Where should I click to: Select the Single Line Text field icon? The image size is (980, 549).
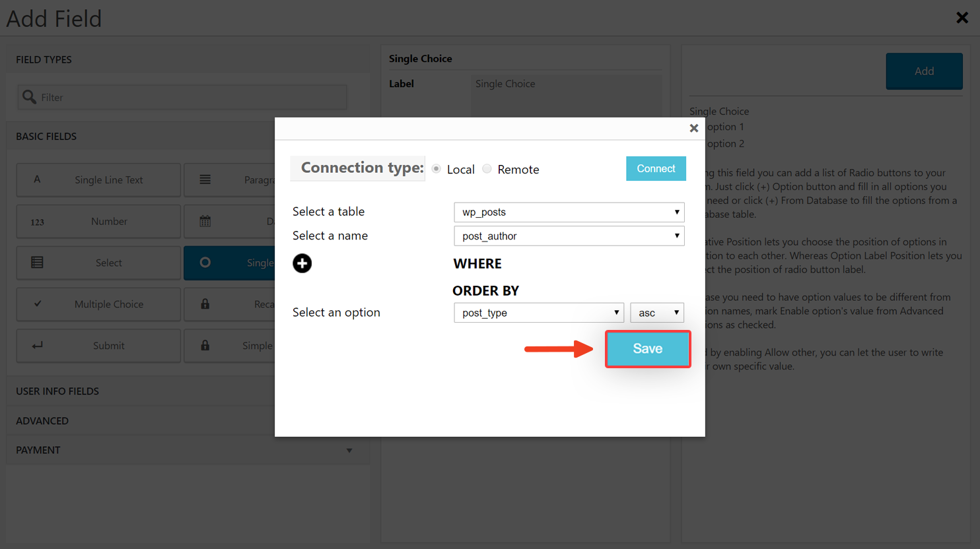point(37,179)
